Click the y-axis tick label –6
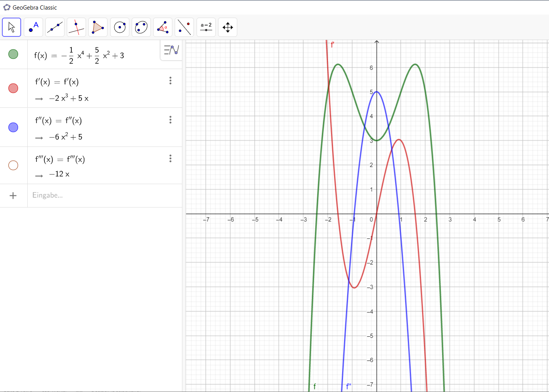549x392 pixels. pyautogui.click(x=370, y=360)
